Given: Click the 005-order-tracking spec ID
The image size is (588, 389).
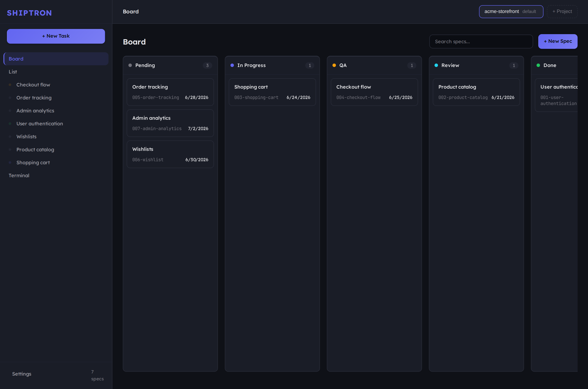Looking at the screenshot, I should (x=156, y=97).
